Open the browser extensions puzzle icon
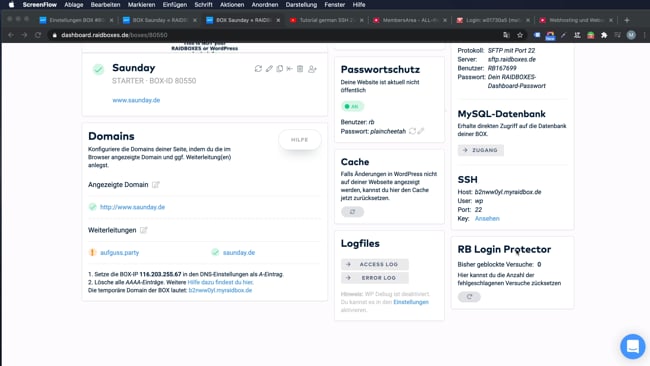 click(x=604, y=35)
